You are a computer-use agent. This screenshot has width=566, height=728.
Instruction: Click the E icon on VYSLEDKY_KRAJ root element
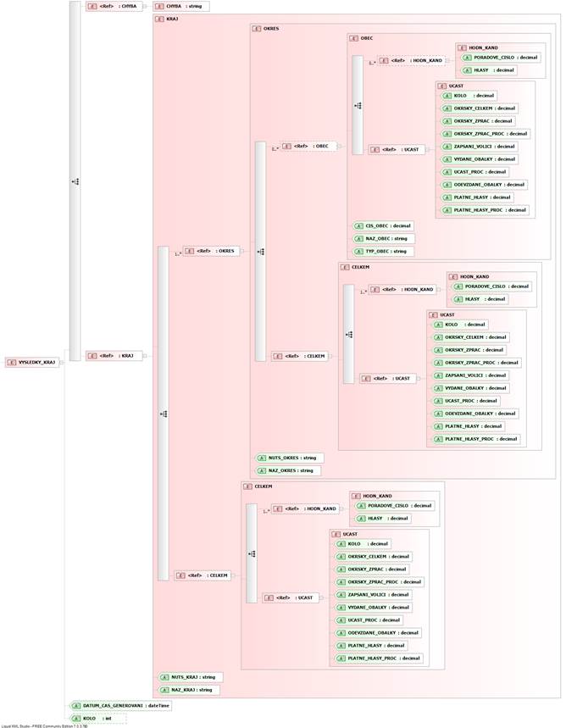click(x=12, y=363)
